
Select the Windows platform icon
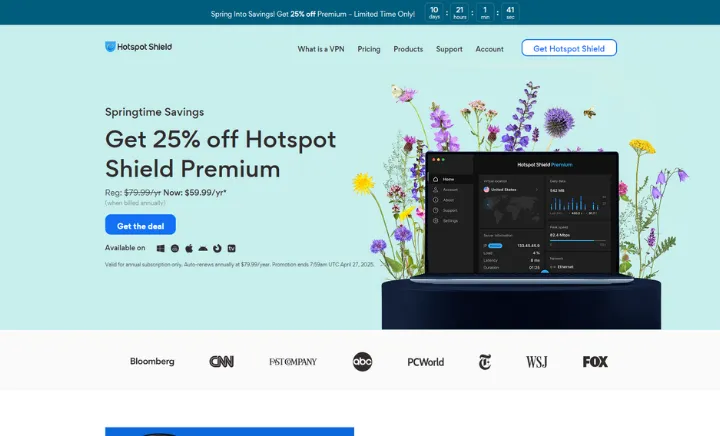click(160, 248)
